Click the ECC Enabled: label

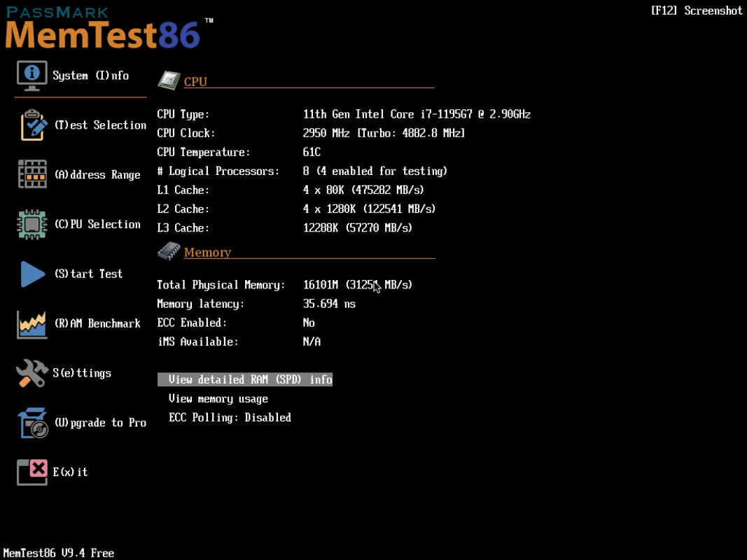click(x=192, y=323)
